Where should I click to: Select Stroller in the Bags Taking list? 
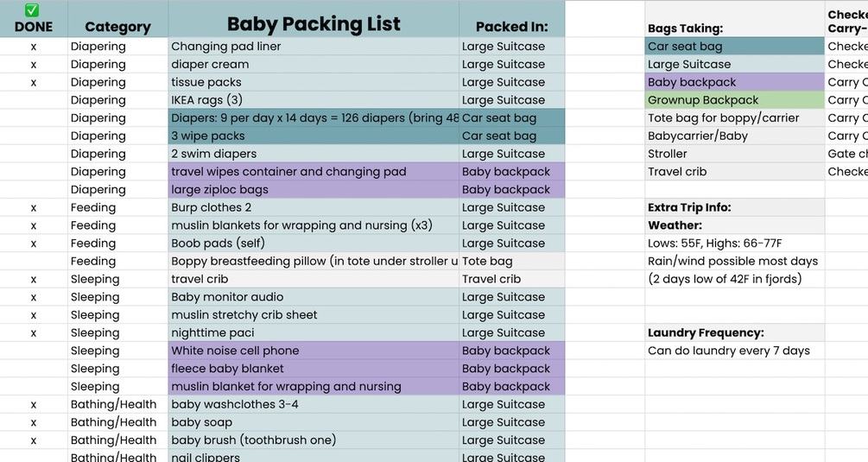click(734, 154)
